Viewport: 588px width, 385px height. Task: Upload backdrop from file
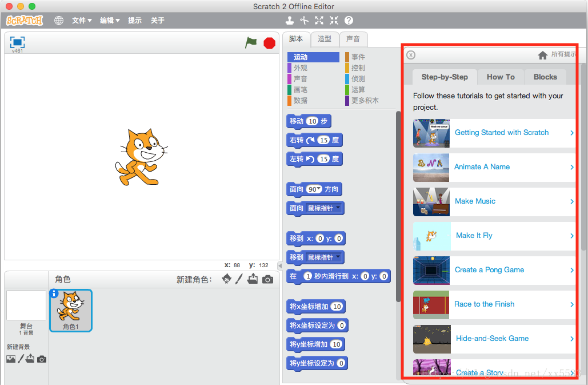tap(30, 359)
